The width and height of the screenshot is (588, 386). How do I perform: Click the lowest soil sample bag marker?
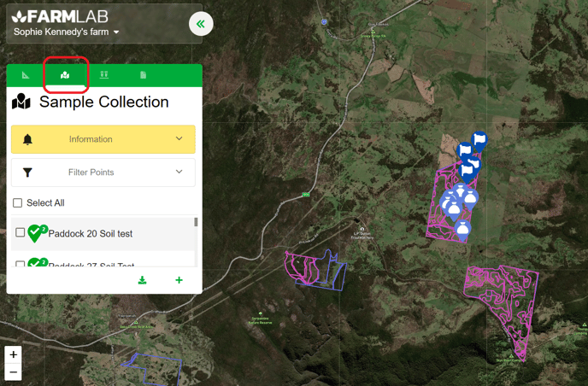(462, 229)
